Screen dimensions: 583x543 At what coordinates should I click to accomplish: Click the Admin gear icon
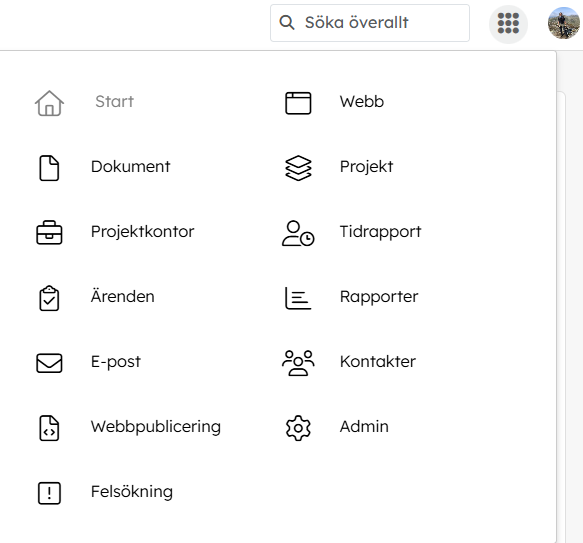coord(298,428)
